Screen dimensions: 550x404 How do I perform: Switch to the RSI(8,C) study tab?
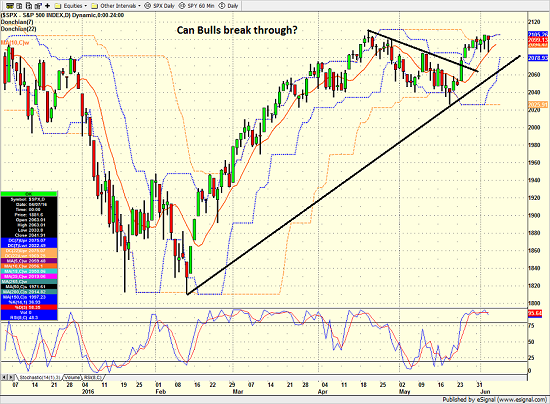tap(93, 377)
